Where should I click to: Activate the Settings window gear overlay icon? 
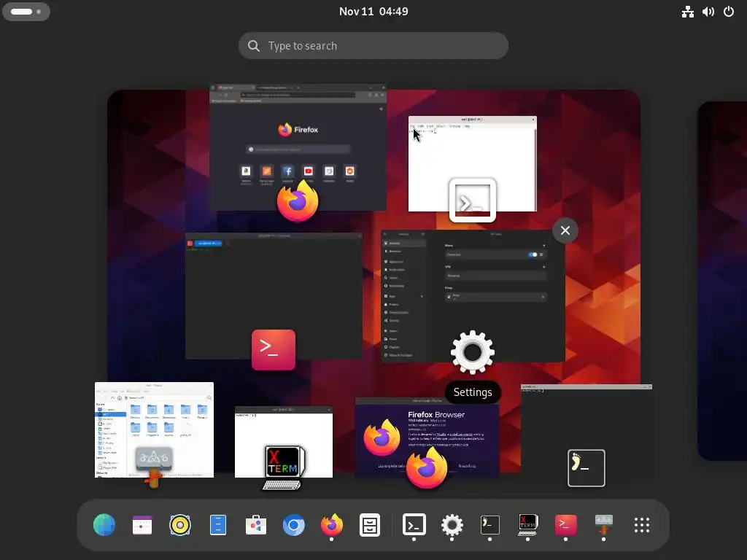tap(473, 352)
